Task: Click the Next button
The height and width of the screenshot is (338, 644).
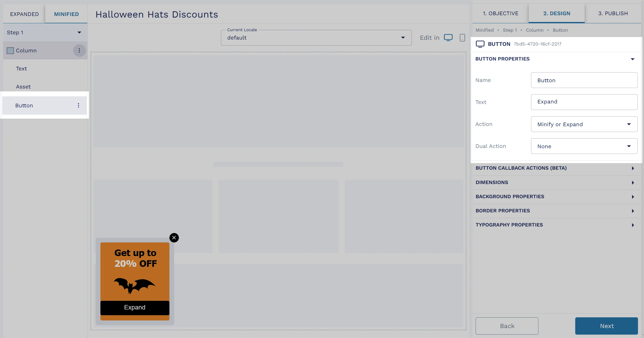Action: tap(607, 326)
